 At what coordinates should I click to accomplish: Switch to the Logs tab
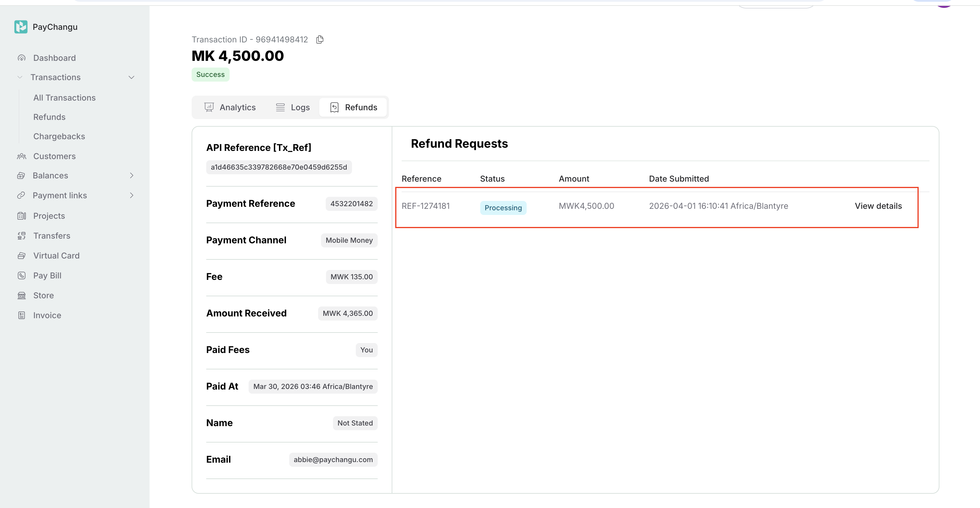[x=293, y=107]
